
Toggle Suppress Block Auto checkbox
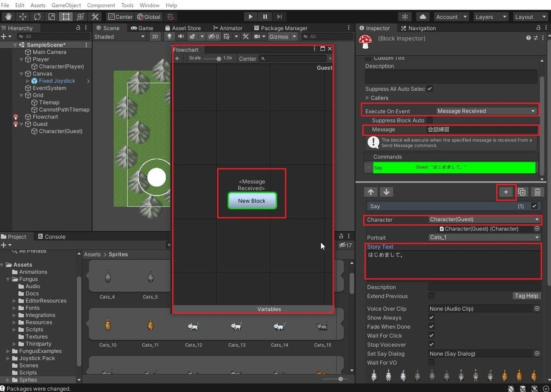point(430,120)
